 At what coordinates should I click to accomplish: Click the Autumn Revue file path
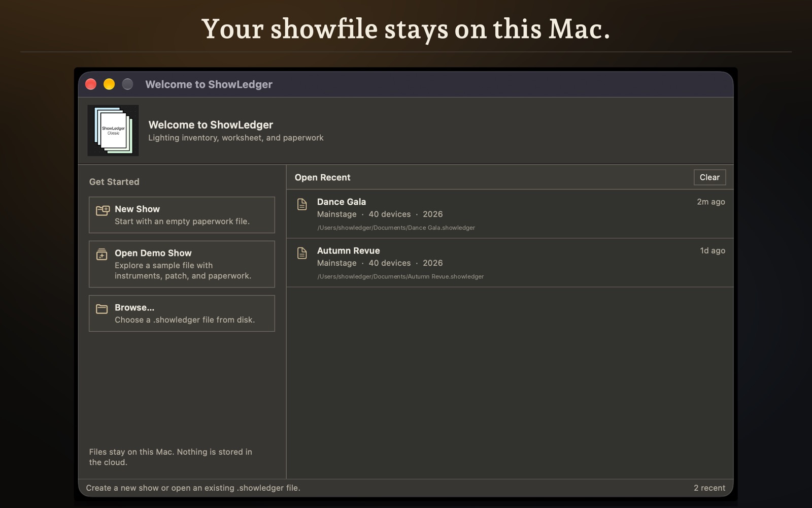click(x=400, y=276)
